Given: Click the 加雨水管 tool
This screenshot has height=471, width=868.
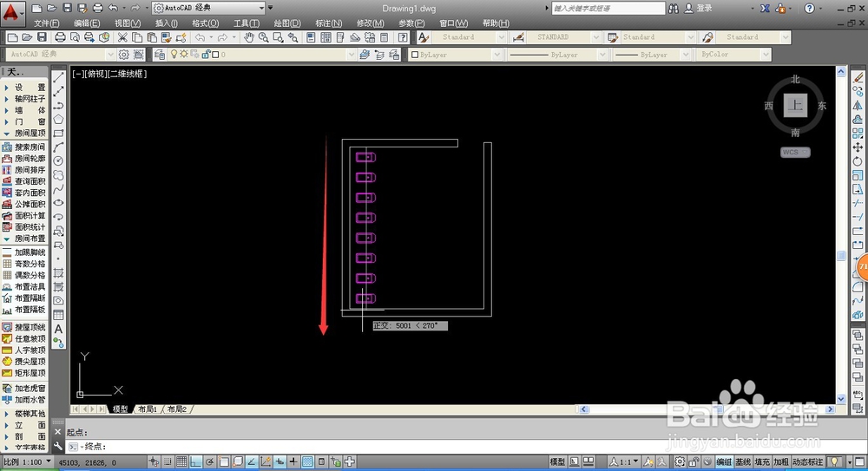Looking at the screenshot, I should [x=23, y=400].
